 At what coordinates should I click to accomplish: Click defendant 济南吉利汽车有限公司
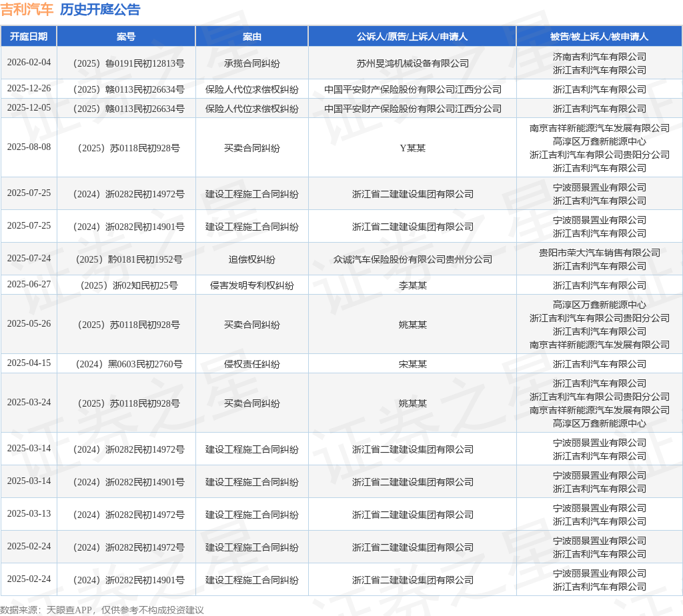[x=600, y=57]
